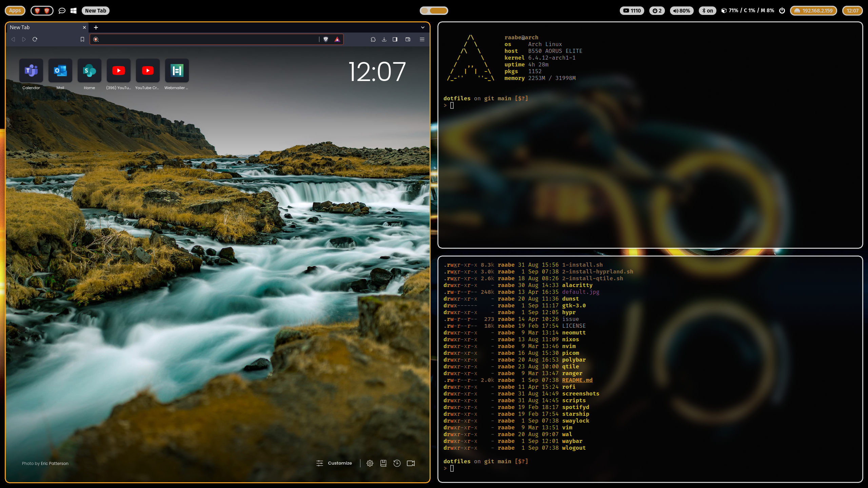Click the Brave Shields lion icon
Viewport: 868px width, 488px height.
point(326,39)
